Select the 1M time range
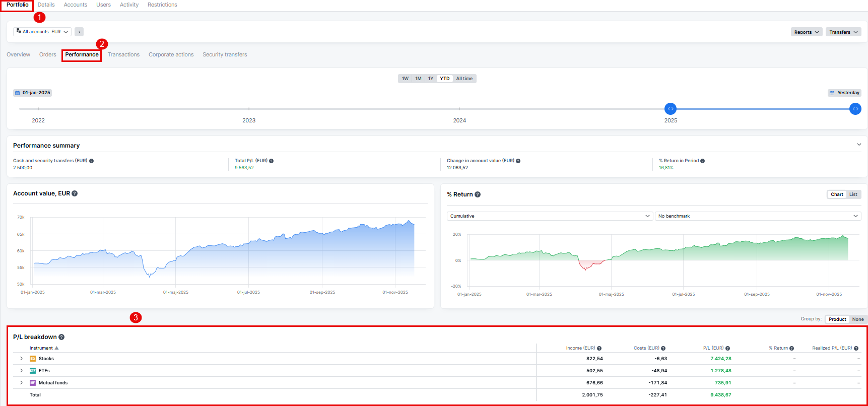The width and height of the screenshot is (868, 406). click(418, 79)
